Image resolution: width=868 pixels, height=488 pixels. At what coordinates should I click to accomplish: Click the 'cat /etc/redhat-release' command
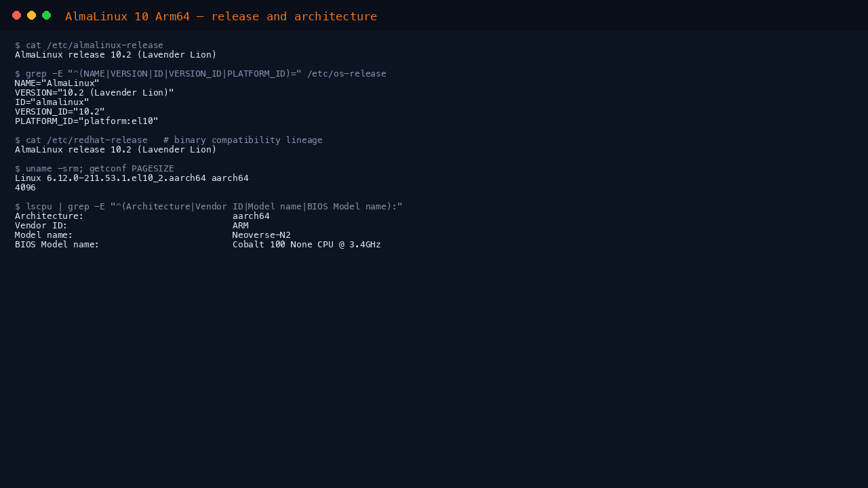87,140
